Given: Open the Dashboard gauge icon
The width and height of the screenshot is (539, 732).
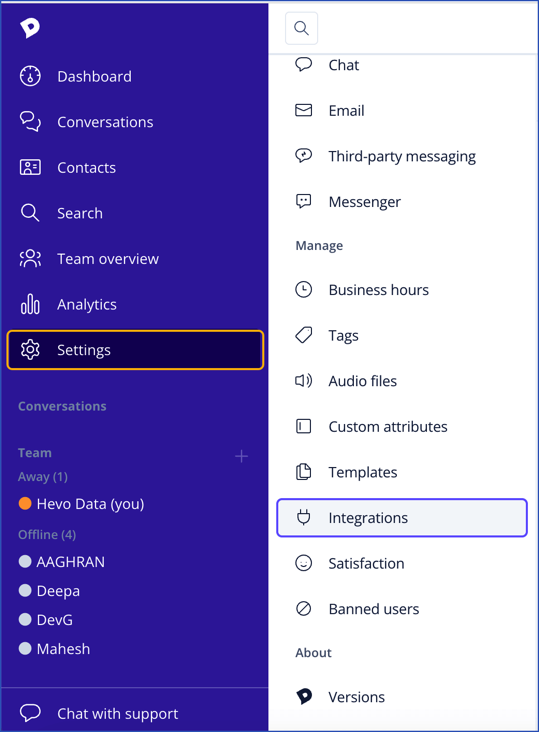Looking at the screenshot, I should tap(30, 76).
